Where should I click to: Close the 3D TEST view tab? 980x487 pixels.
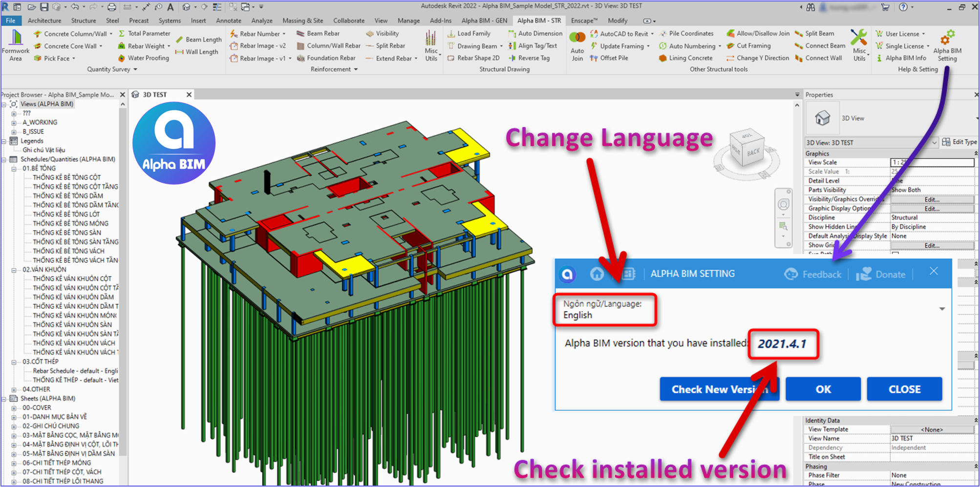[189, 95]
